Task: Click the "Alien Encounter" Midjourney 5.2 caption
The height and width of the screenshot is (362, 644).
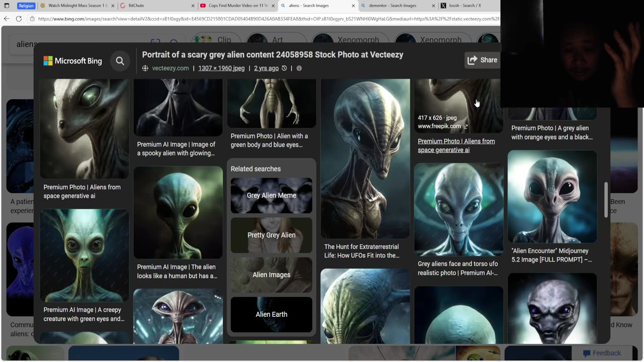Action: click(x=551, y=255)
